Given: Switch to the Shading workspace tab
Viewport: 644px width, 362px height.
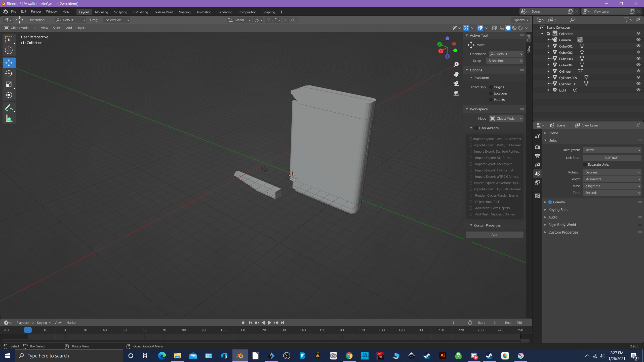Looking at the screenshot, I should 185,12.
